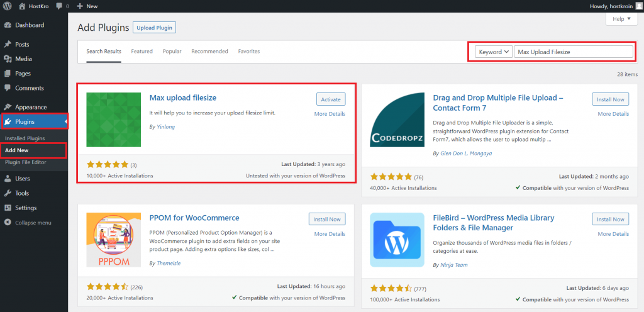Open Add New plugins submenu item
The width and height of the screenshot is (644, 312).
click(17, 150)
